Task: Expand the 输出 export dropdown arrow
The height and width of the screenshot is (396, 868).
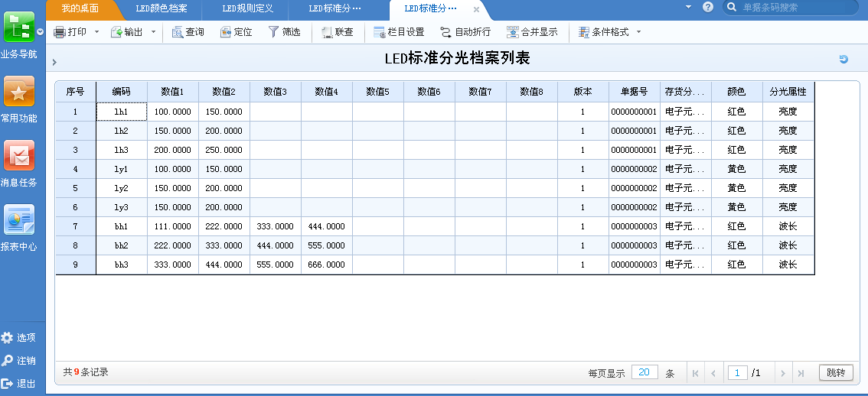Action: tap(153, 32)
